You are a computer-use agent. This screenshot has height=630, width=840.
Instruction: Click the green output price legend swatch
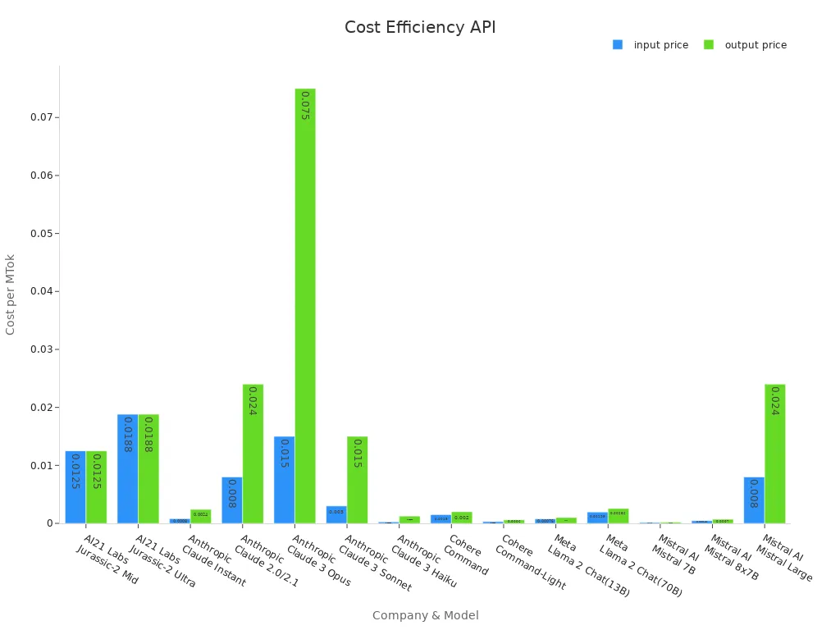(709, 45)
